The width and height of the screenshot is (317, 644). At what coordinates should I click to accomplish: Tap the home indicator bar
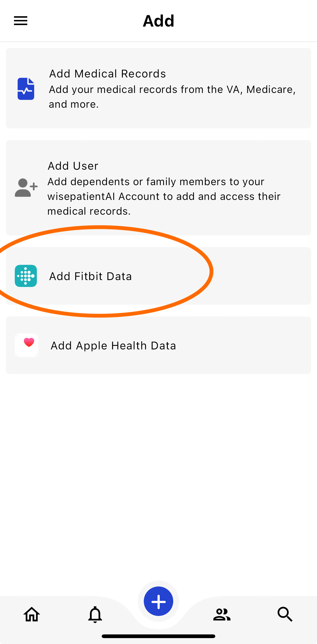[158, 636]
